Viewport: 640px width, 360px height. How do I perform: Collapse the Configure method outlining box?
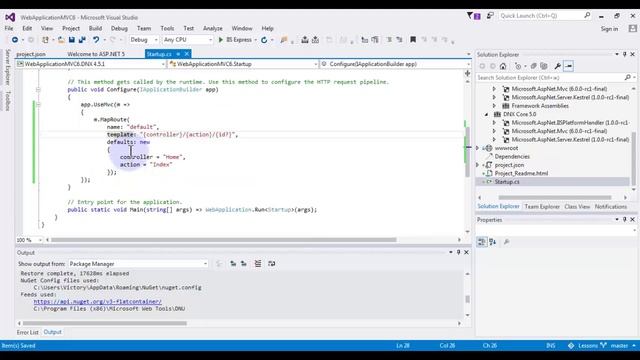click(x=38, y=89)
